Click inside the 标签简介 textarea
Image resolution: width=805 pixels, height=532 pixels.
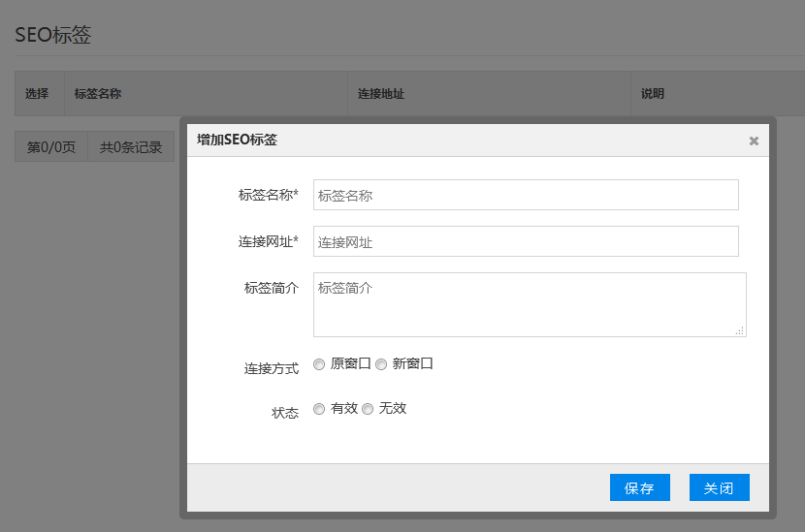[x=529, y=304]
